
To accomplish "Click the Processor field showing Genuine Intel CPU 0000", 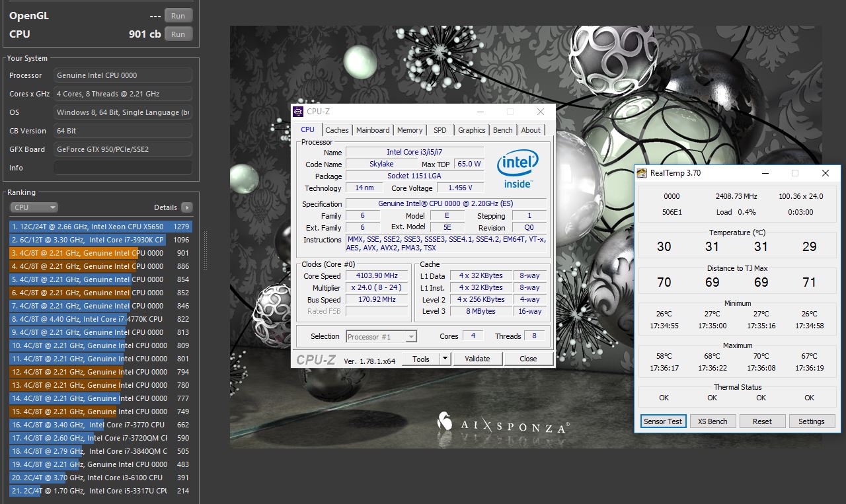I will (123, 75).
